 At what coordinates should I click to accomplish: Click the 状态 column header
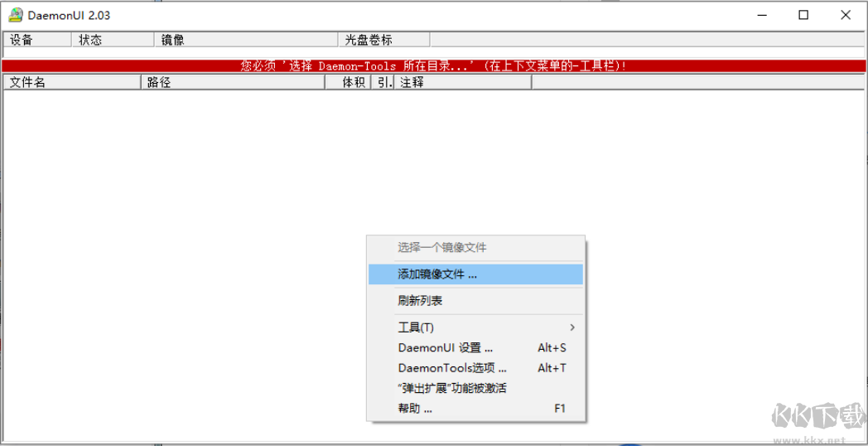pyautogui.click(x=113, y=40)
